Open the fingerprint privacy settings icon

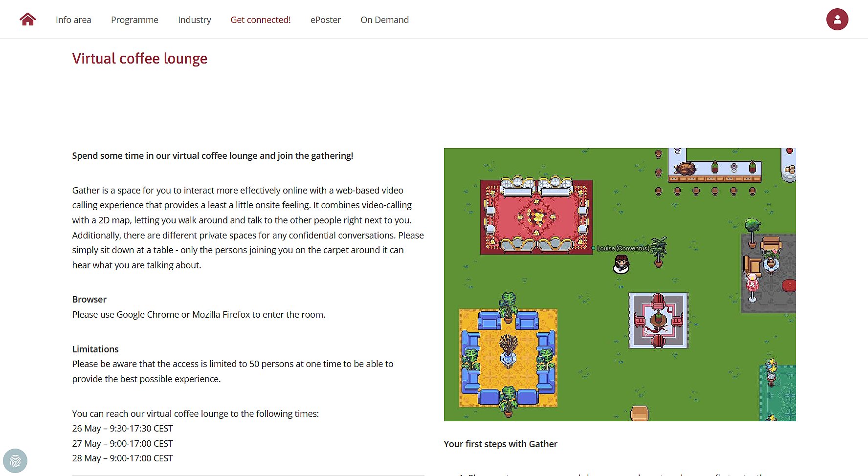pos(15,461)
